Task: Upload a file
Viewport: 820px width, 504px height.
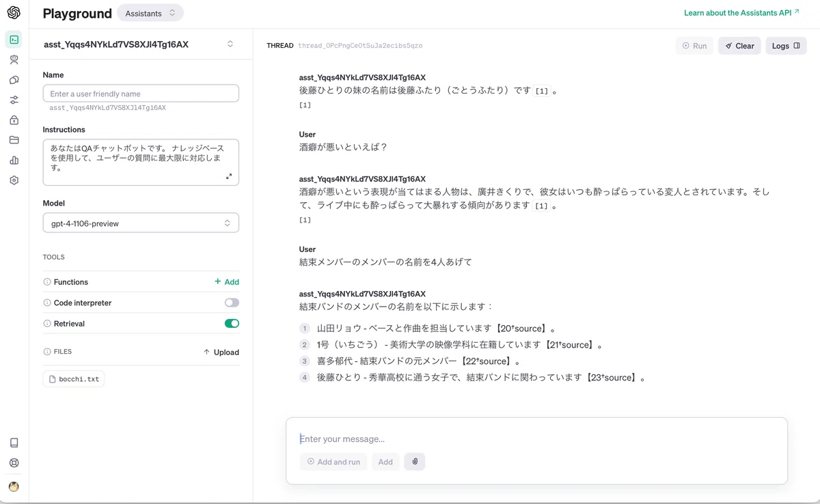Action: (221, 352)
